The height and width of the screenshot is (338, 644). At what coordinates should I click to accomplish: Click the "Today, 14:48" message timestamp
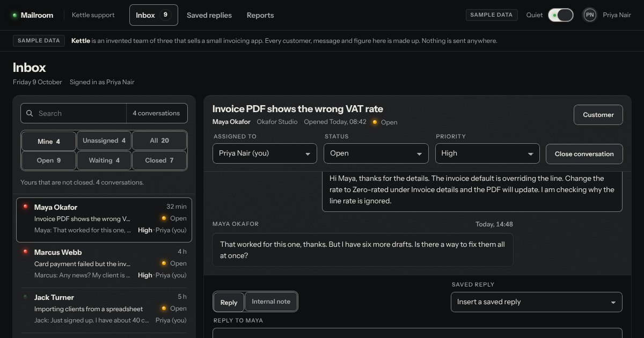[x=494, y=224]
